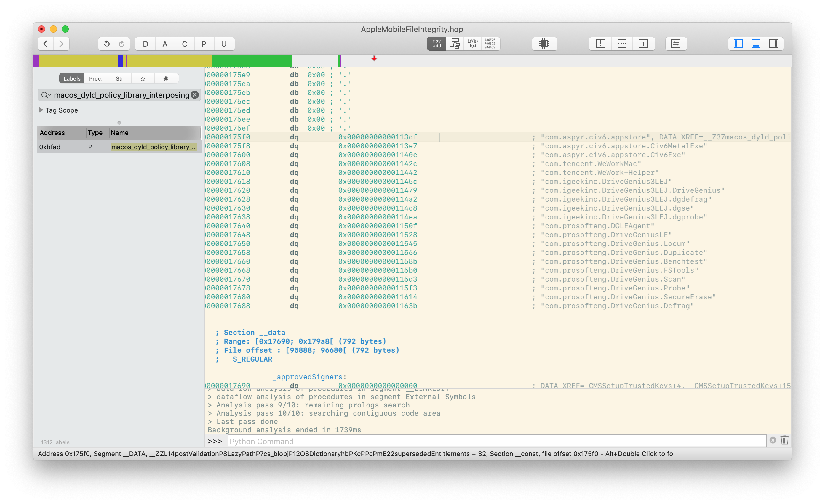Viewport: 825px width, 504px height.
Task: Mark selection as Data with D button
Action: [145, 44]
